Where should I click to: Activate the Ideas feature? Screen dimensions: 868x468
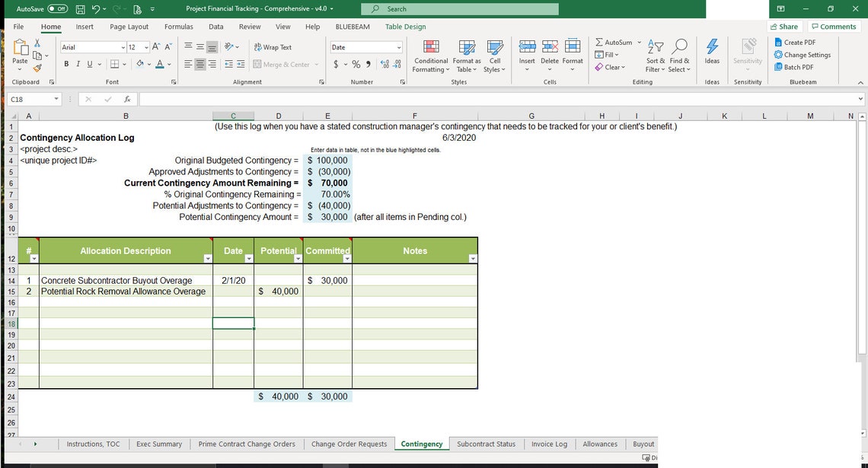pyautogui.click(x=712, y=55)
